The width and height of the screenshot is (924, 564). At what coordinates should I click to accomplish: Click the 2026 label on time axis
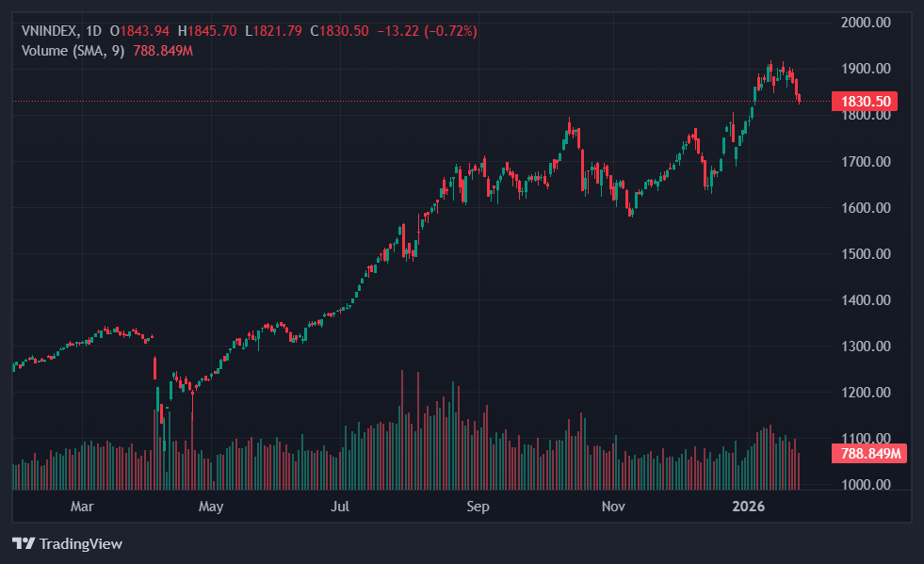point(749,507)
